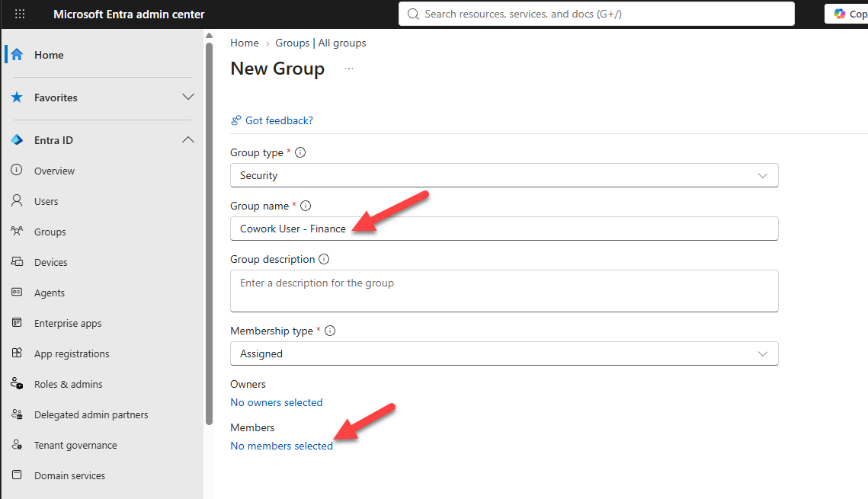868x499 pixels.
Task: Click the Home breadcrumb link
Action: point(245,43)
